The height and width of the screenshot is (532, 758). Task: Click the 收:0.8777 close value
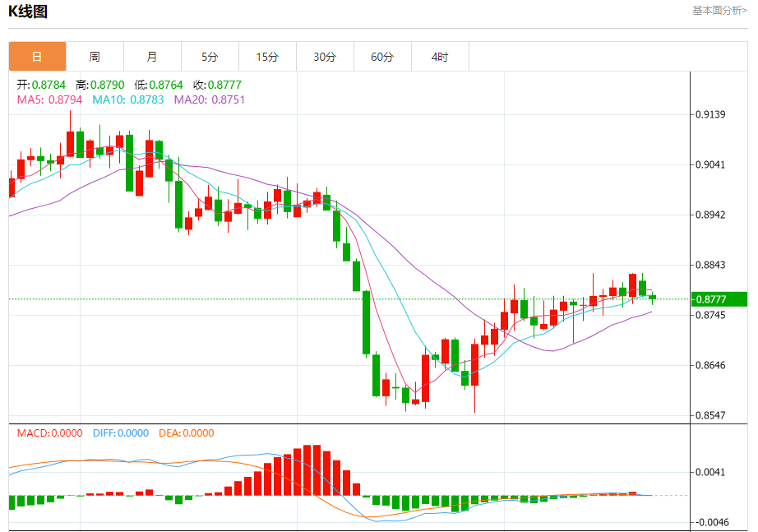(217, 85)
